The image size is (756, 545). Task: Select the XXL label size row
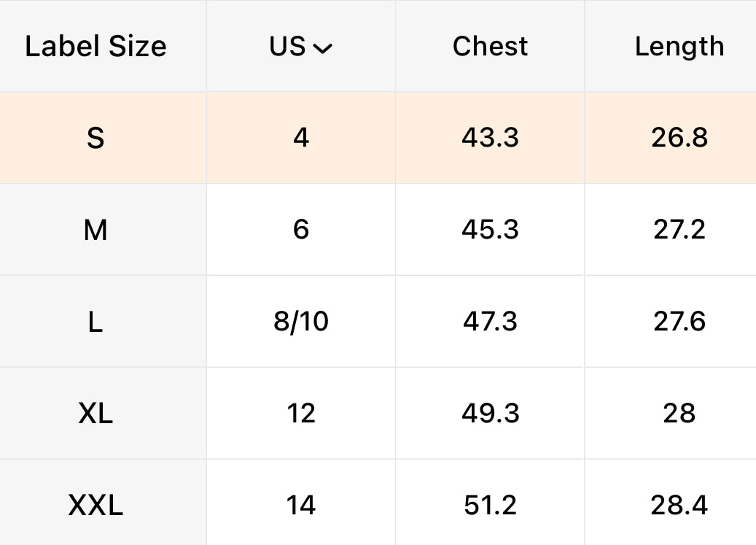pos(96,505)
